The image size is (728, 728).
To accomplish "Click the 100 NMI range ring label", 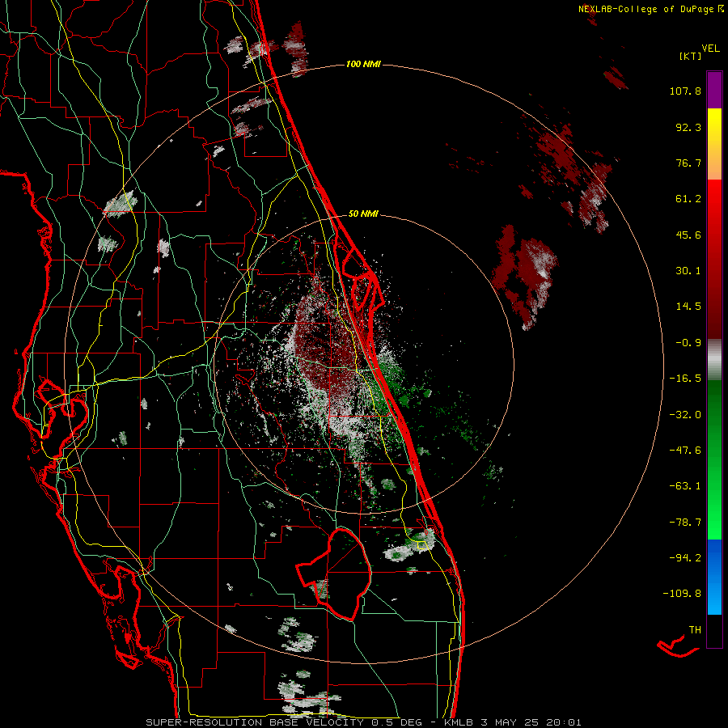I will pyautogui.click(x=363, y=64).
